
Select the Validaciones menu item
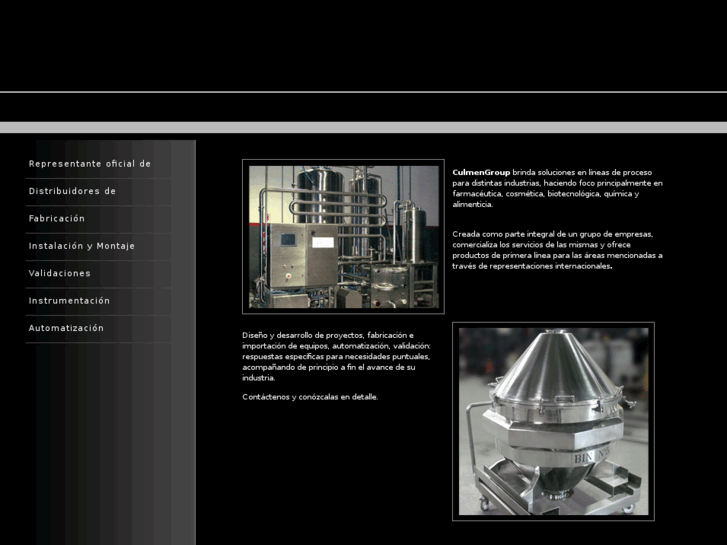coord(59,273)
